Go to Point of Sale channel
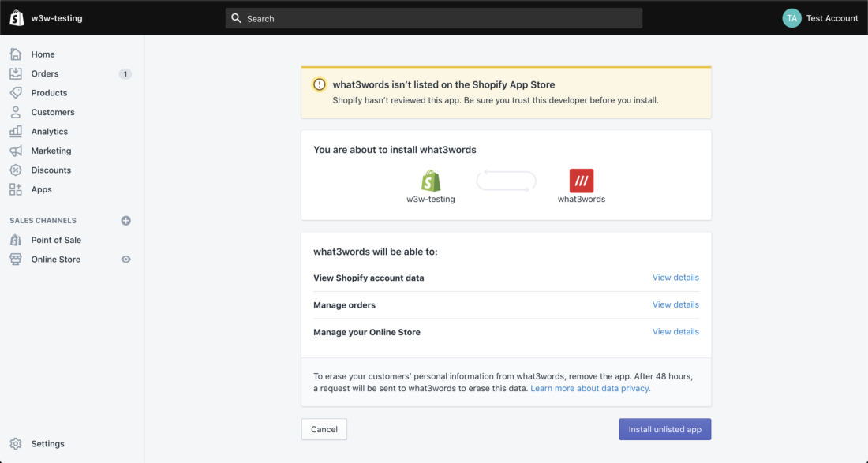 pos(56,240)
